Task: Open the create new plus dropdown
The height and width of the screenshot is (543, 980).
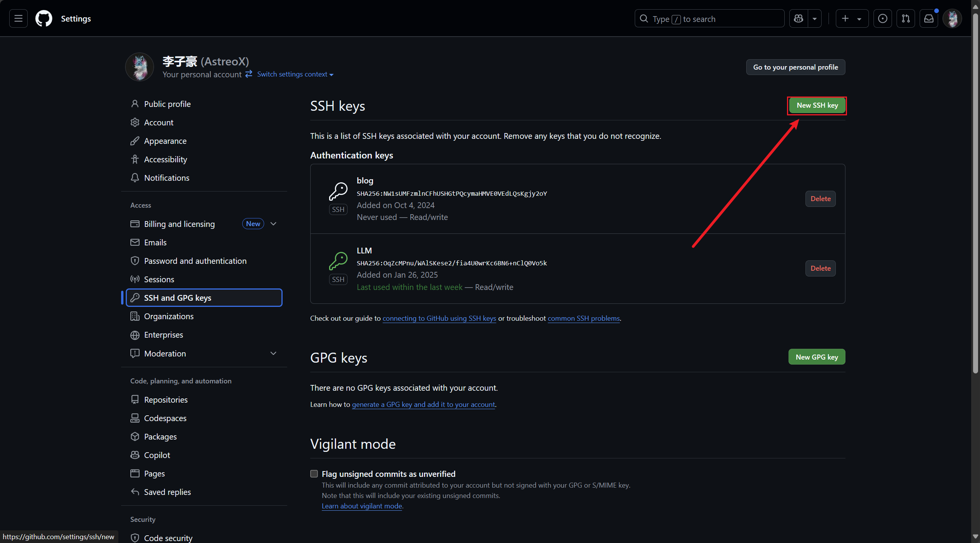Action: [852, 18]
